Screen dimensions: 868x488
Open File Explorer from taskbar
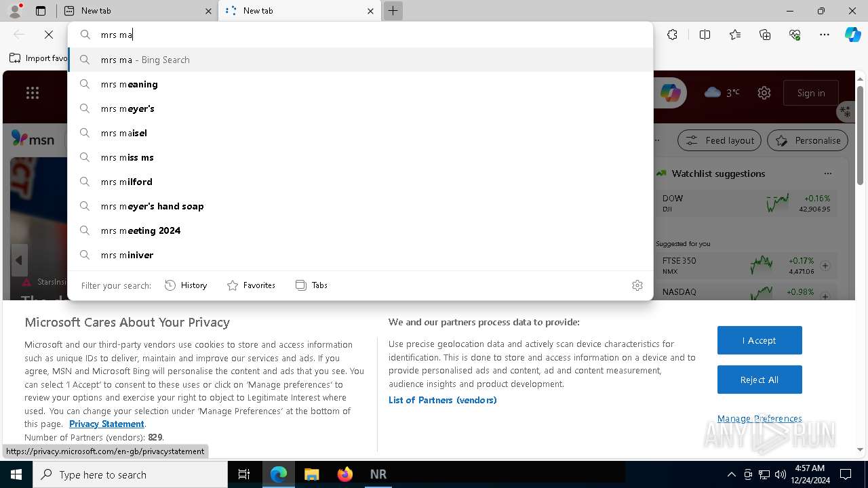[x=311, y=474]
